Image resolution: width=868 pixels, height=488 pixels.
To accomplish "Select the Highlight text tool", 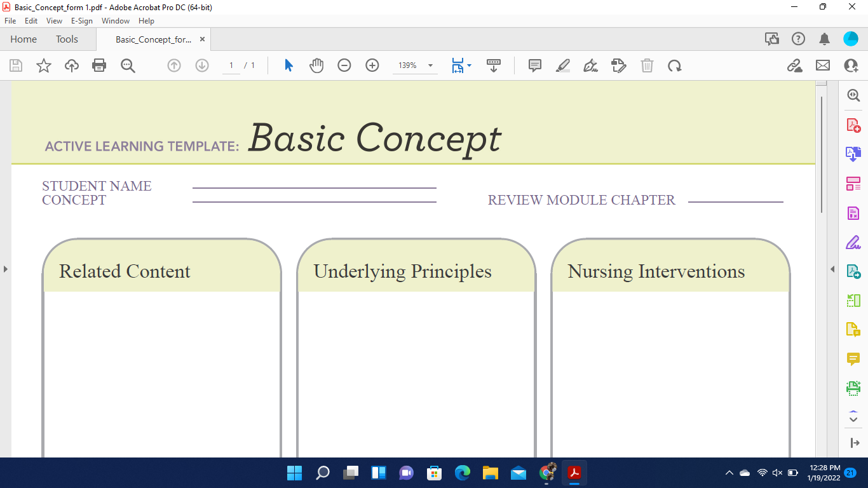I will point(562,65).
